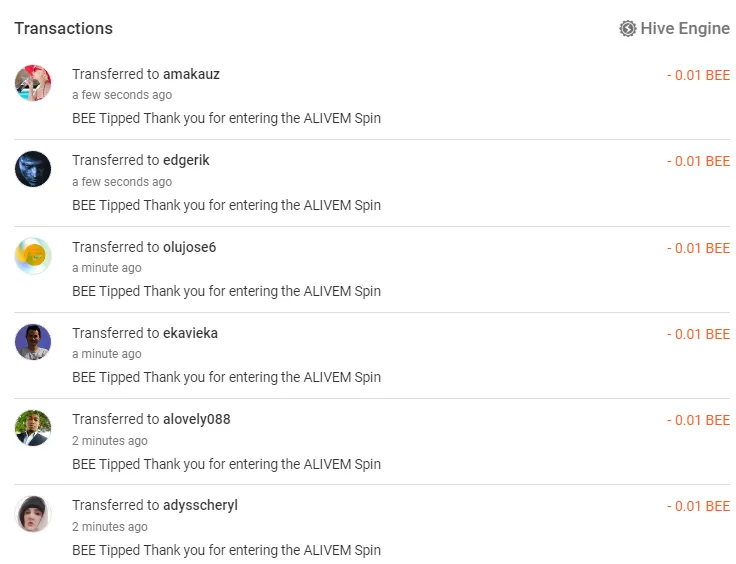
Task: Click the tip memo under edgerik's transfer
Action: pyautogui.click(x=226, y=206)
